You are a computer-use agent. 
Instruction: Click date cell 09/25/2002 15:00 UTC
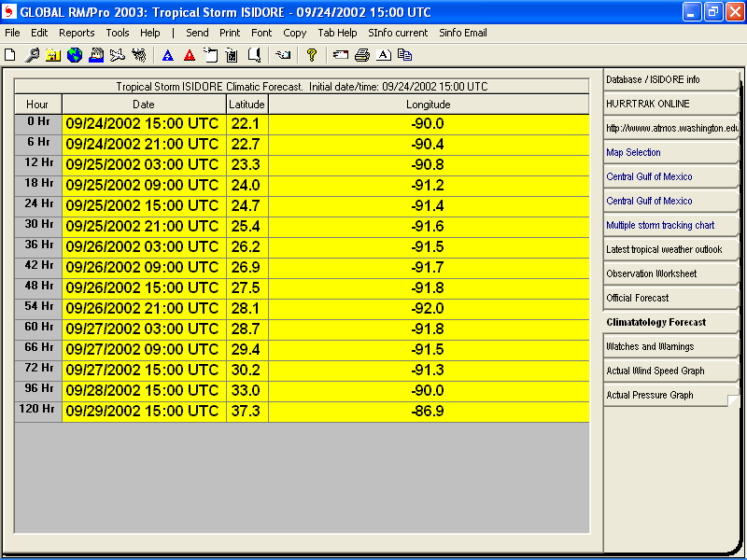point(144,206)
